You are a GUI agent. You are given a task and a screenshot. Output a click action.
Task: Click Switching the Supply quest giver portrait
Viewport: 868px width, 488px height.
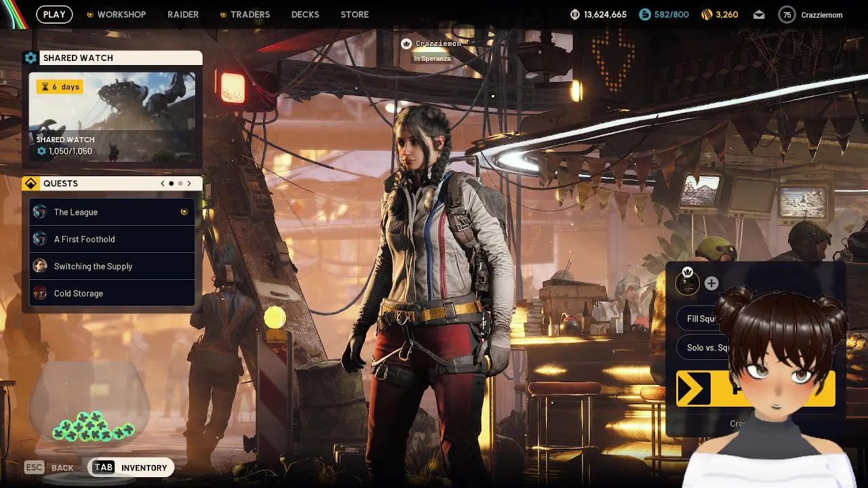40,266
